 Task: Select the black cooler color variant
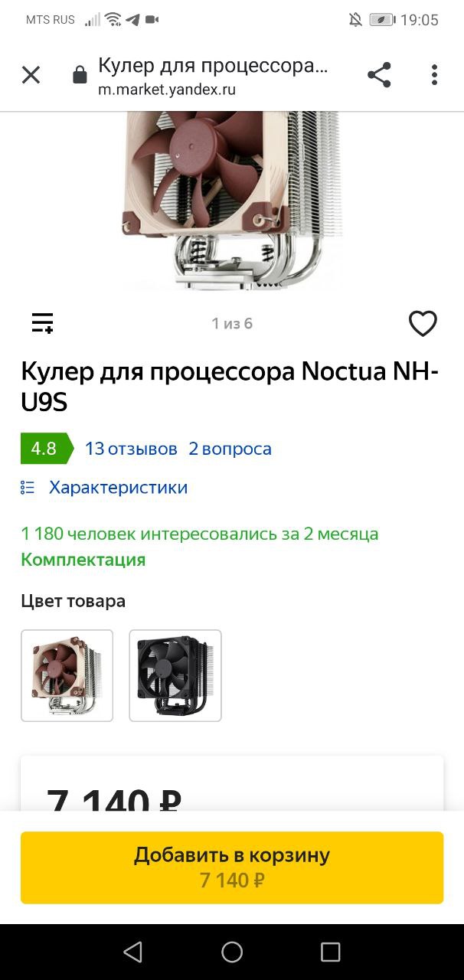click(175, 675)
